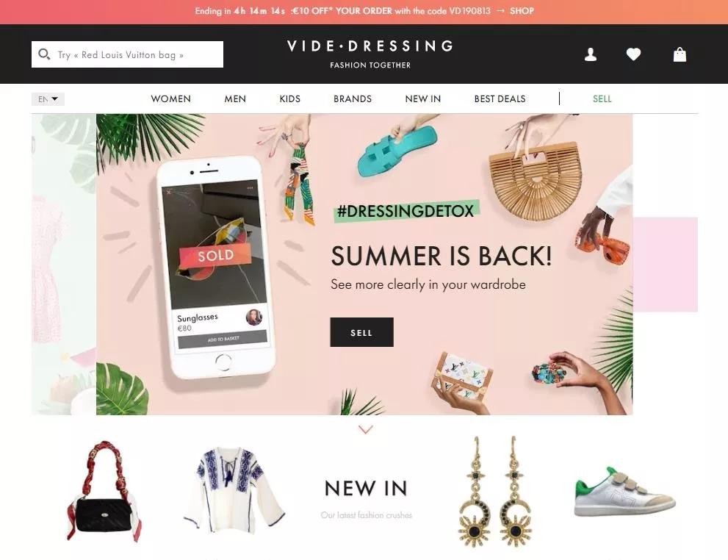
Task: Open the user account icon
Action: tap(590, 54)
